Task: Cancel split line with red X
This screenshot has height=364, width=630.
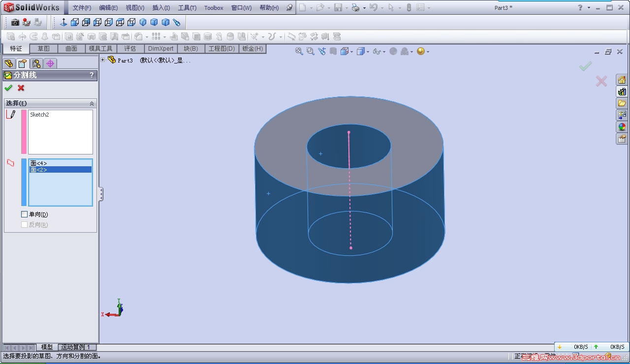Action: point(21,88)
